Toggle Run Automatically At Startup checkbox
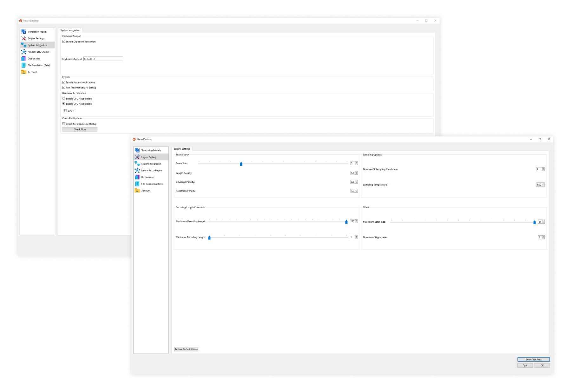The image size is (571, 392). pyautogui.click(x=64, y=88)
